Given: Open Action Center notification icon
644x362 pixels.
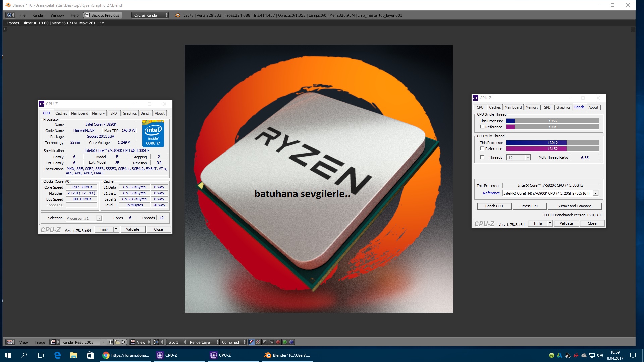Looking at the screenshot, I should 633,355.
